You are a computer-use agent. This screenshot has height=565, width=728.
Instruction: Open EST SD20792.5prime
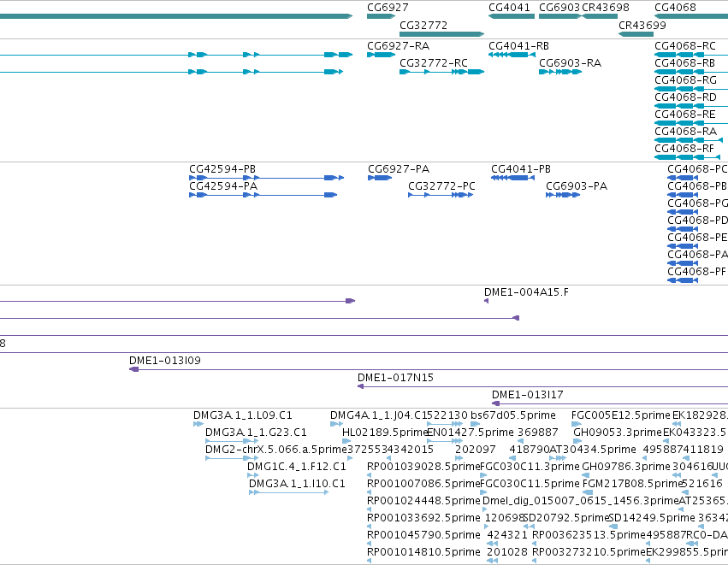tap(566, 518)
